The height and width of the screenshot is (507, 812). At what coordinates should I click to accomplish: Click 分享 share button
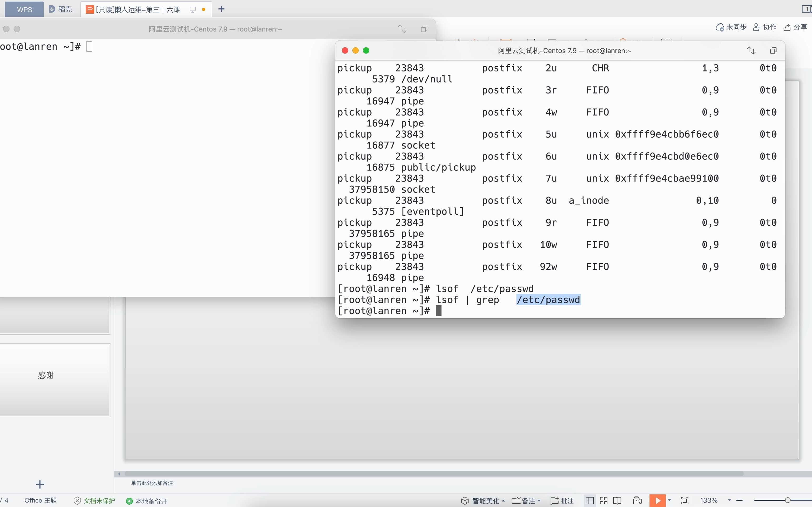click(795, 27)
